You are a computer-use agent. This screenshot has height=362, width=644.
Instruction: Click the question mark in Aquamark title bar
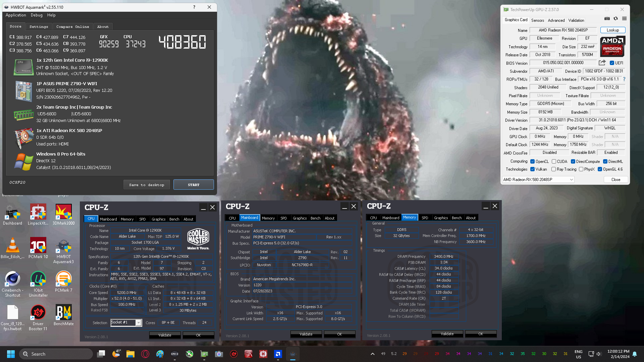[194, 7]
